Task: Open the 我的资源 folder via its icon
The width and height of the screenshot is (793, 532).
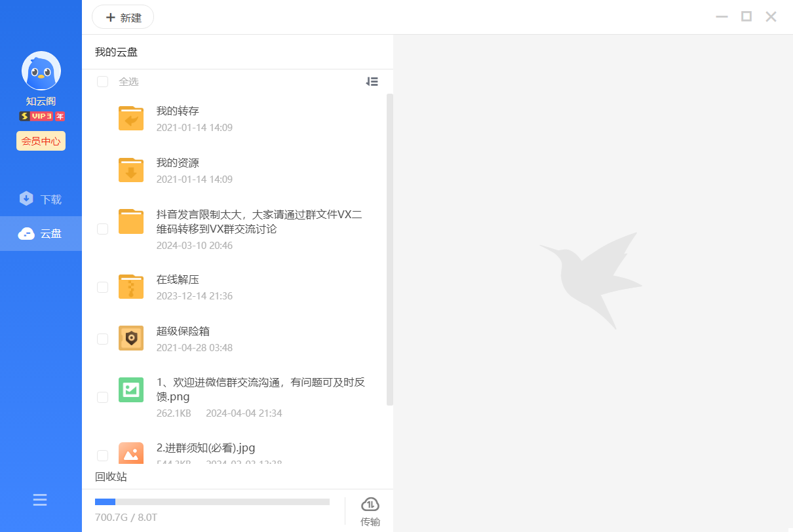Action: 131,170
